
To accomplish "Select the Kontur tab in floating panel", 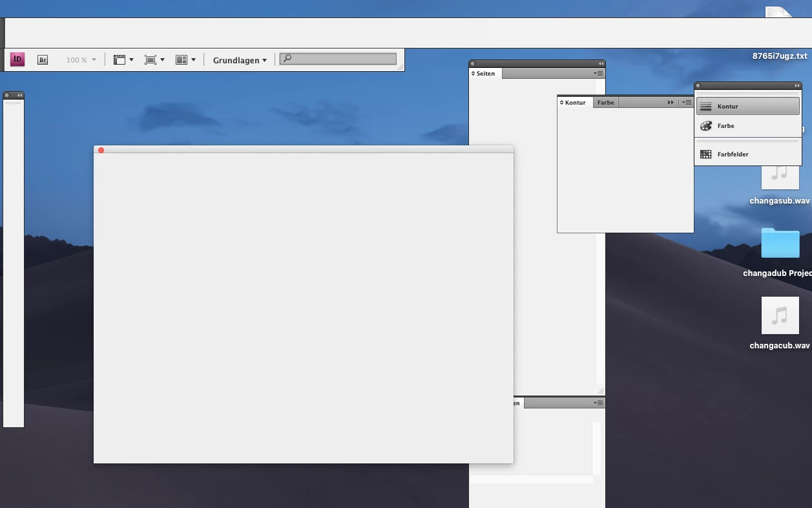I will coord(574,102).
